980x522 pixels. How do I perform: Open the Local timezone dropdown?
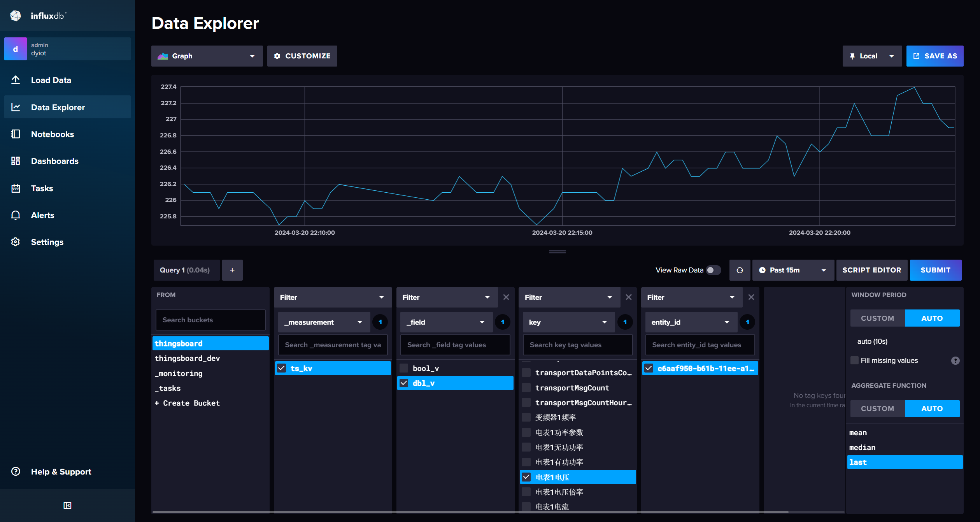[872, 56]
